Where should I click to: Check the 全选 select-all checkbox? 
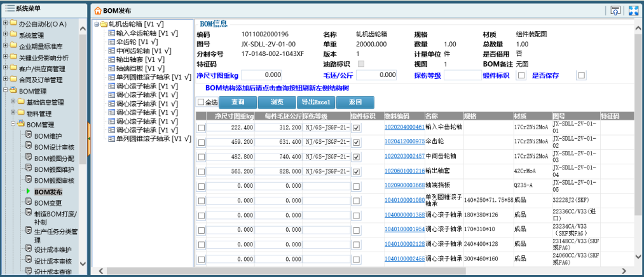[x=201, y=102]
